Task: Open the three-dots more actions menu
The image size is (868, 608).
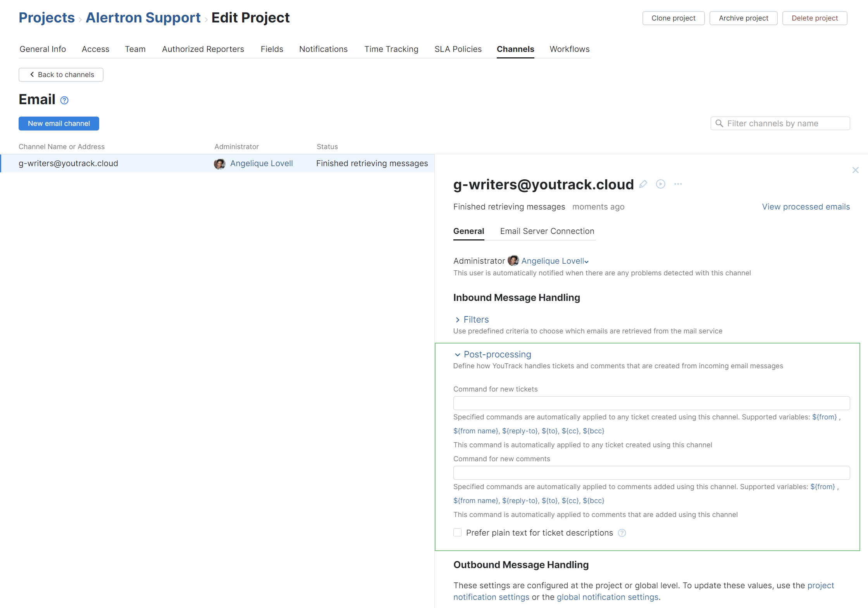Action: (x=678, y=184)
